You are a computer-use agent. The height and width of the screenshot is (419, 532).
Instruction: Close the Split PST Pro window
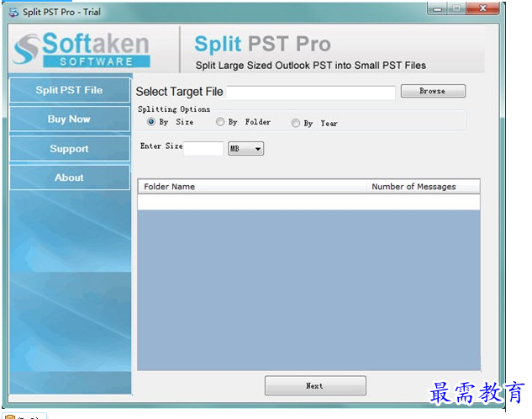coord(482,8)
